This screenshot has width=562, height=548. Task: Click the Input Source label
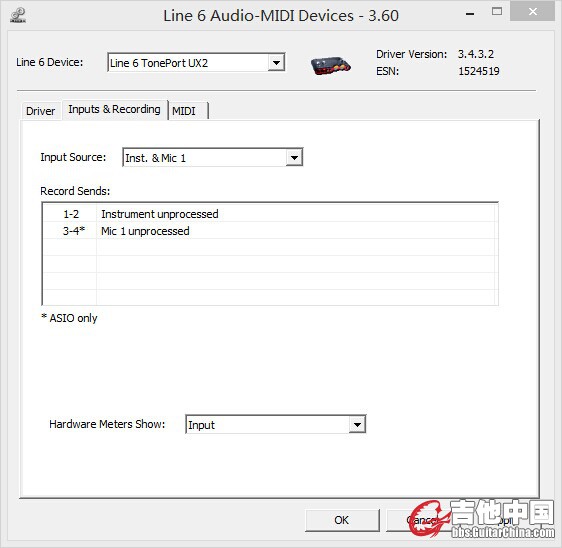(x=73, y=157)
